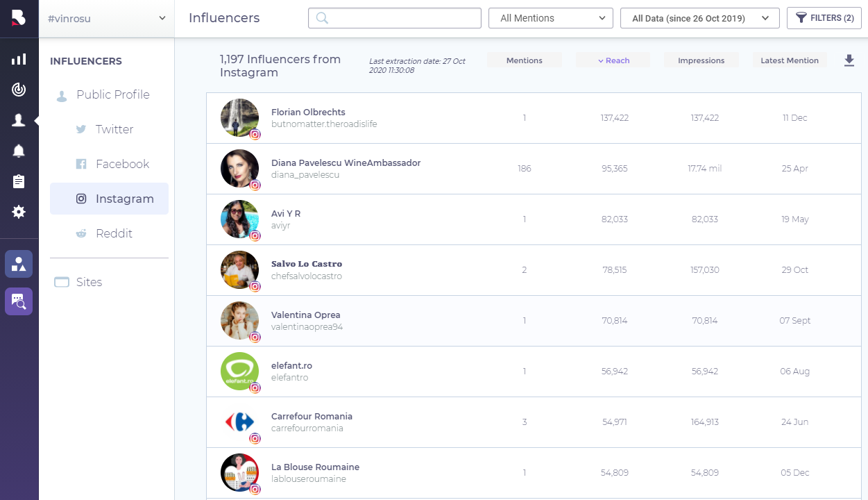Click 1,197 Influencers from Instagram heading
868x500 pixels.
(280, 66)
